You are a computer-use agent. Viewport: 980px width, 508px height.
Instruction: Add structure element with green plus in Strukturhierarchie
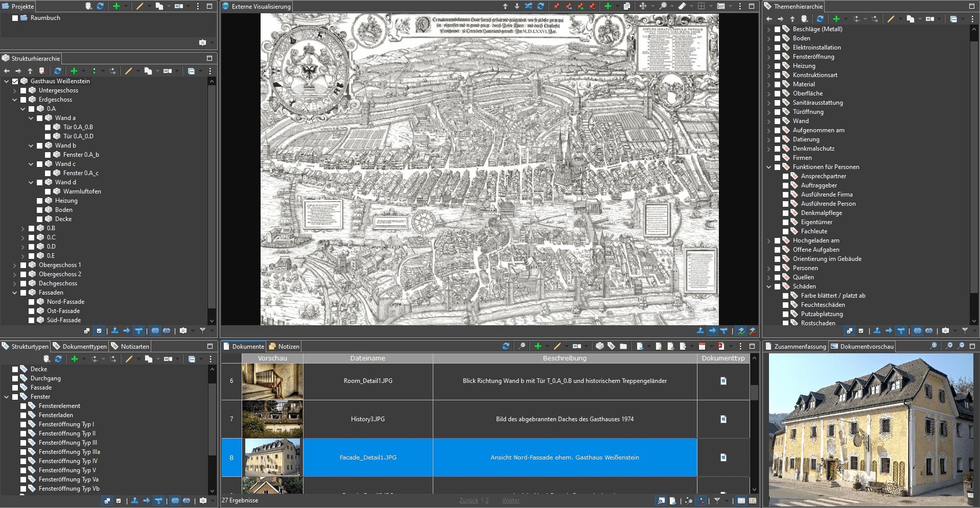pos(74,71)
